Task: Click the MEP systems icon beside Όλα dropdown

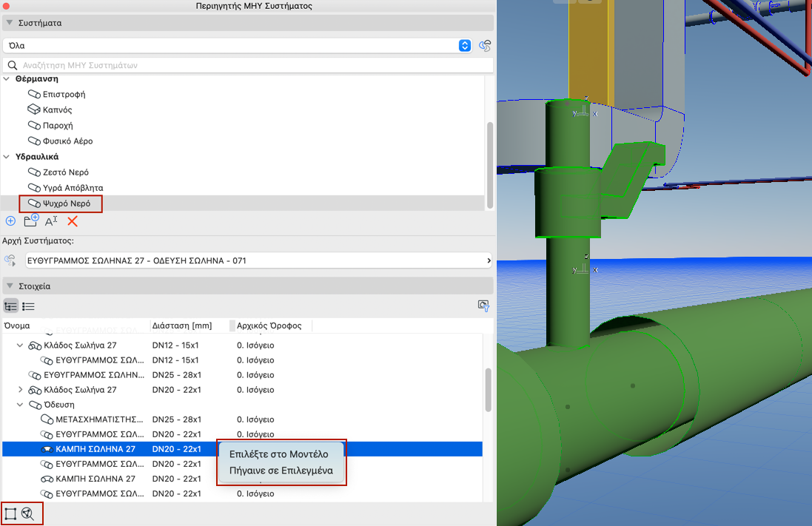Action: (486, 46)
